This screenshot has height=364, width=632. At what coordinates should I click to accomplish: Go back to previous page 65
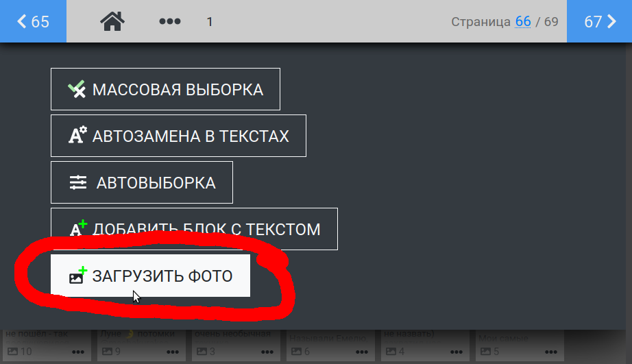33,22
